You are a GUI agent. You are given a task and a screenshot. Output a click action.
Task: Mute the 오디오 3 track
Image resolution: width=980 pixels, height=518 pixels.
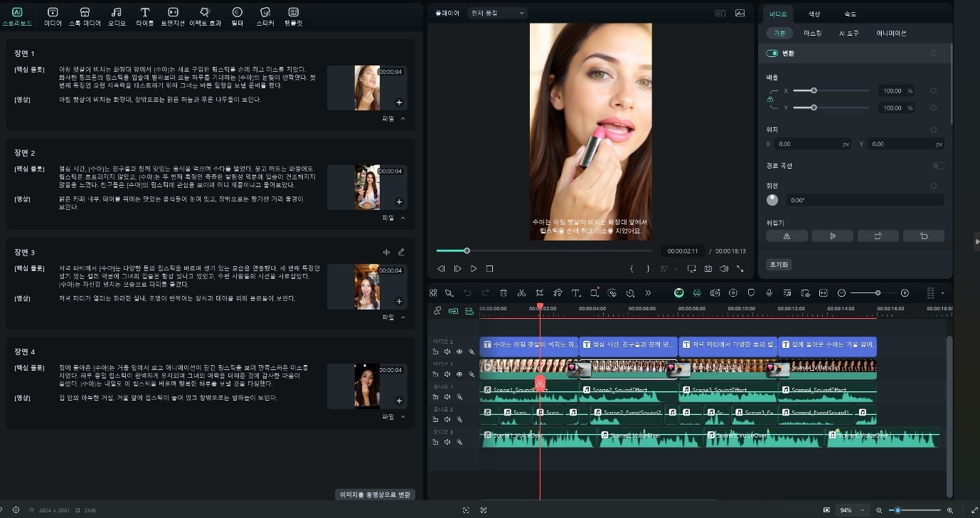pyautogui.click(x=447, y=442)
